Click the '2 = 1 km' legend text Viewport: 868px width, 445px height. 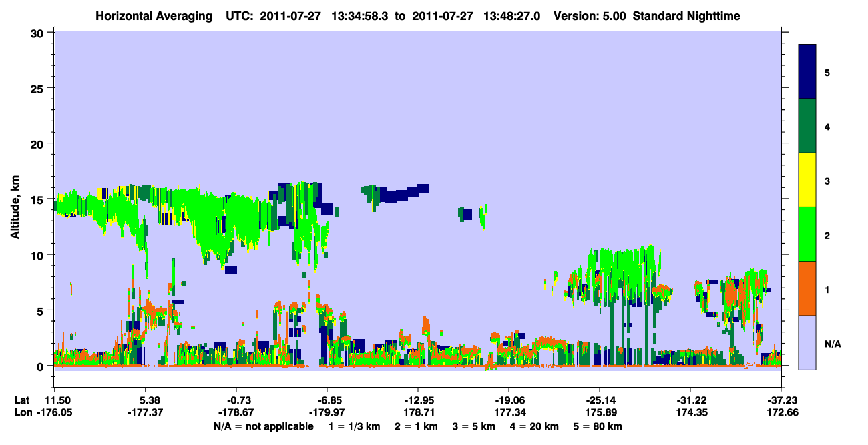[415, 426]
